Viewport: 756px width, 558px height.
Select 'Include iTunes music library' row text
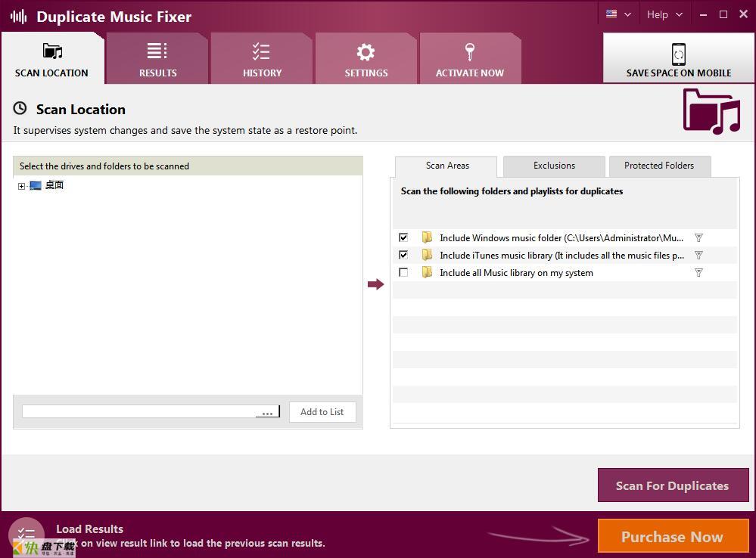[562, 255]
